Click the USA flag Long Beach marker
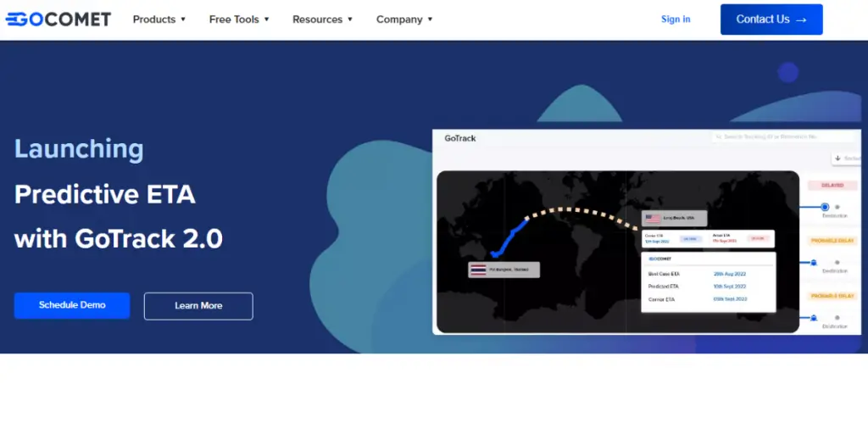 652,219
